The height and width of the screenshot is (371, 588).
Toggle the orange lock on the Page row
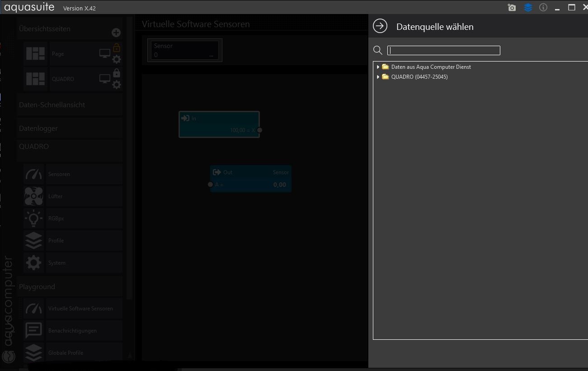point(117,47)
